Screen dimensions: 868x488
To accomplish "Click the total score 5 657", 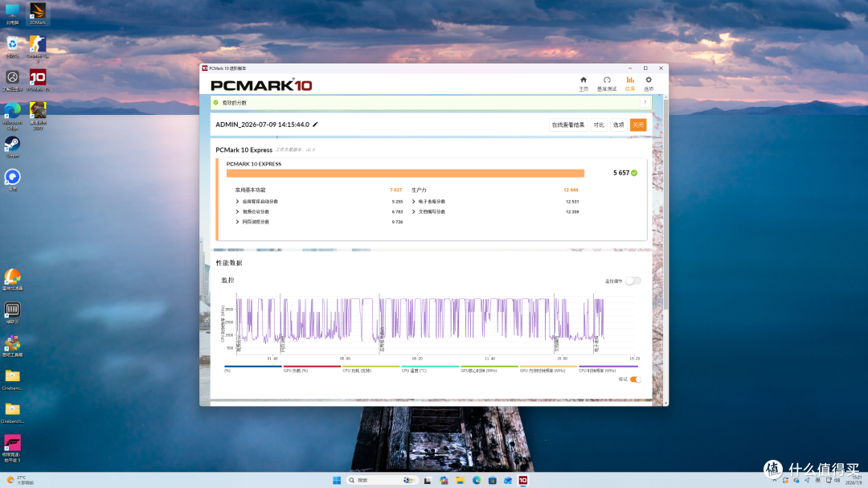I will pyautogui.click(x=621, y=173).
